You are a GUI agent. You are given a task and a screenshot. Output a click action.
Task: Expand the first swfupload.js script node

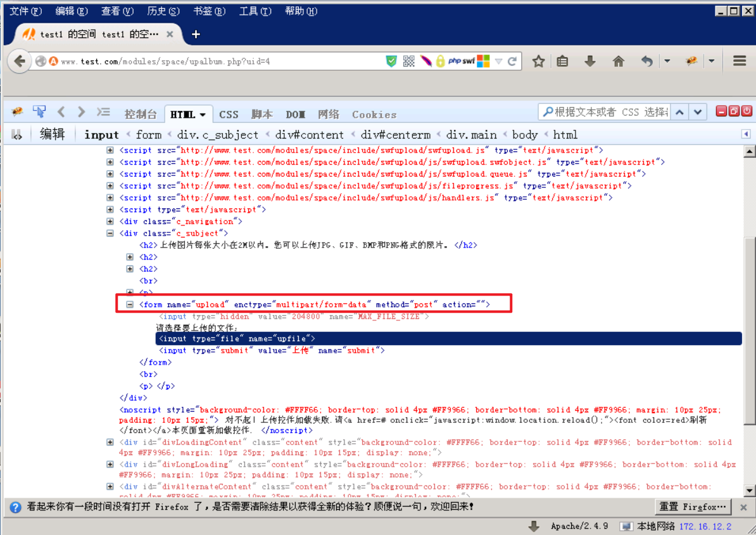click(110, 150)
